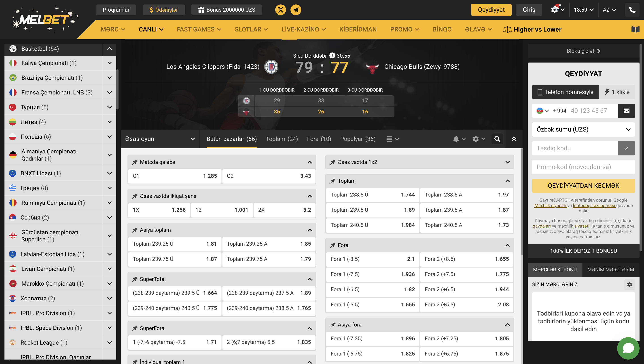
Task: Select Toplam 239.5 A at 1.87
Action: (466, 210)
